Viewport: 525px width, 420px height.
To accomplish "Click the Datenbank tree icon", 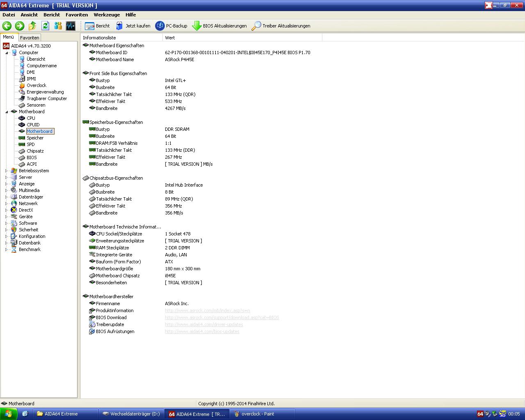I will tap(14, 243).
